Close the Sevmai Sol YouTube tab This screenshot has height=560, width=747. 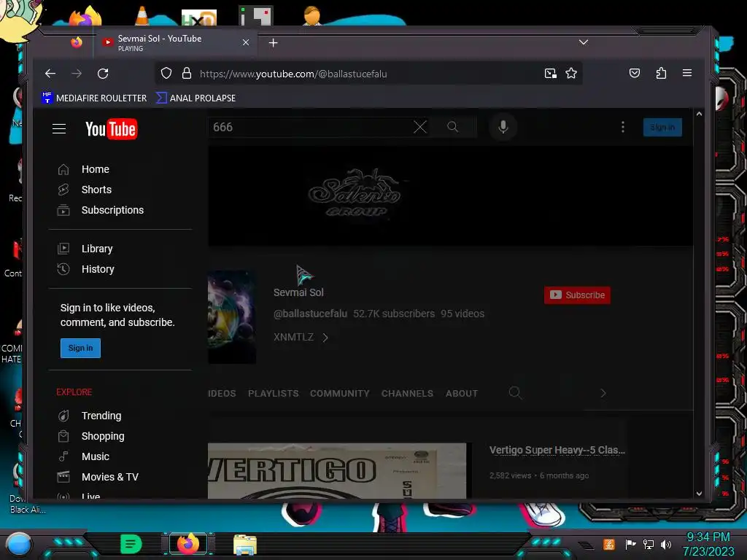pos(246,42)
